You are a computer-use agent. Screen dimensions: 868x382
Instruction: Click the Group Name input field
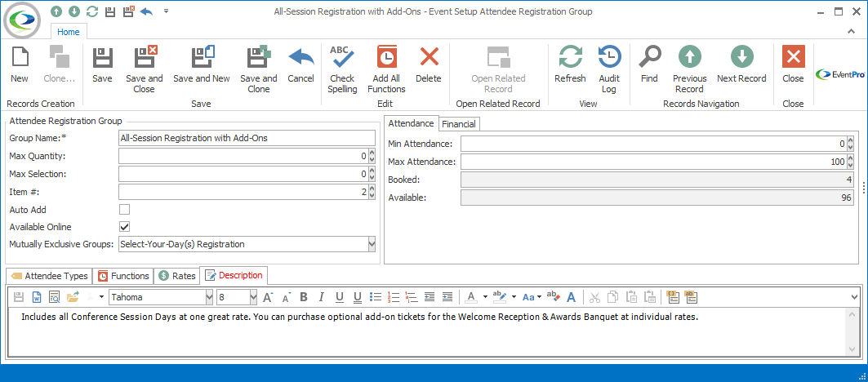coord(247,139)
